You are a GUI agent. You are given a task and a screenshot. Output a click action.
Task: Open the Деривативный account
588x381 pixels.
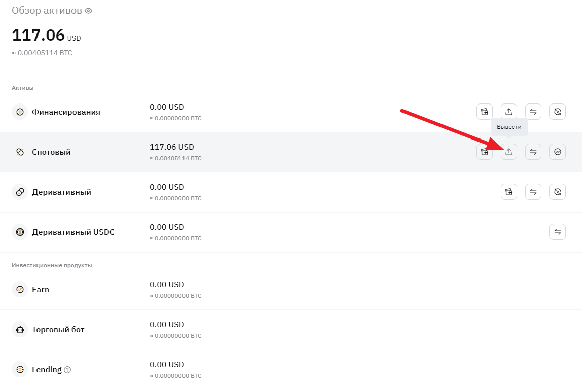tap(61, 192)
